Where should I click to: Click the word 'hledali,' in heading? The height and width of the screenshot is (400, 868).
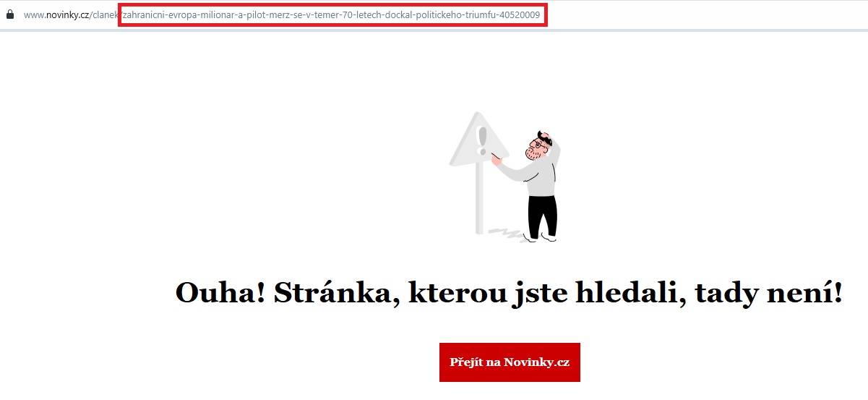pos(629,294)
